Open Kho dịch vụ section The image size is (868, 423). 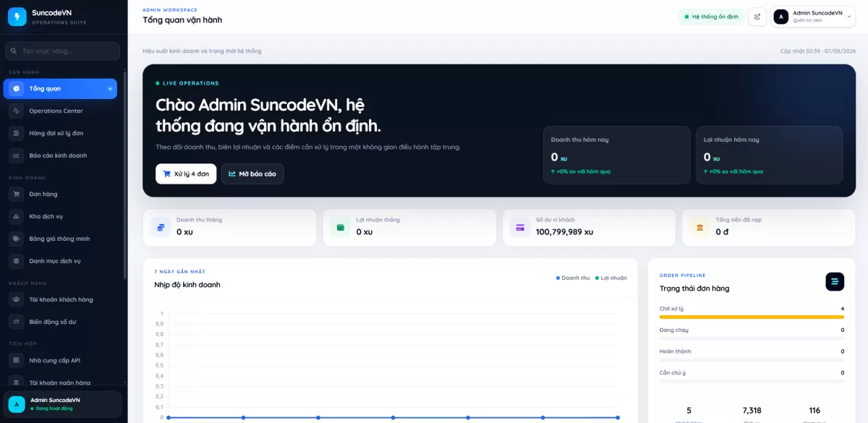60,216
